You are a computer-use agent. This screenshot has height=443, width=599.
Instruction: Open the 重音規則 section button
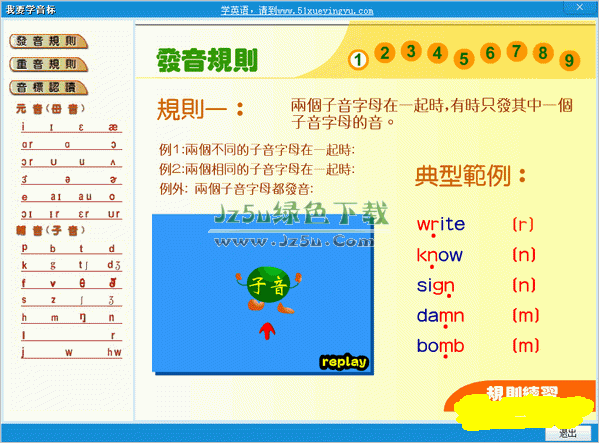tap(49, 64)
